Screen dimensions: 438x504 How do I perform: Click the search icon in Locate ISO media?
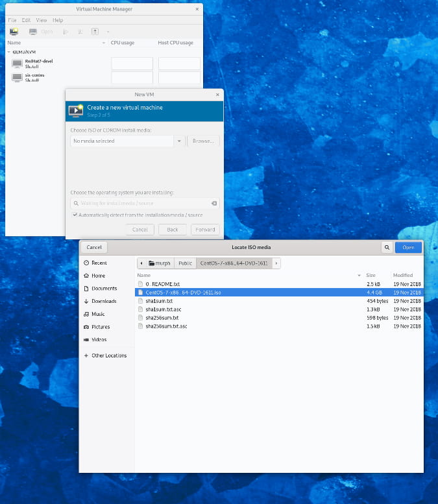(387, 247)
